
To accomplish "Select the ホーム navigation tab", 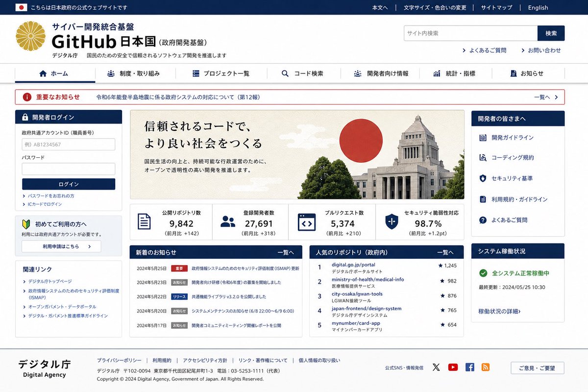I will click(55, 73).
